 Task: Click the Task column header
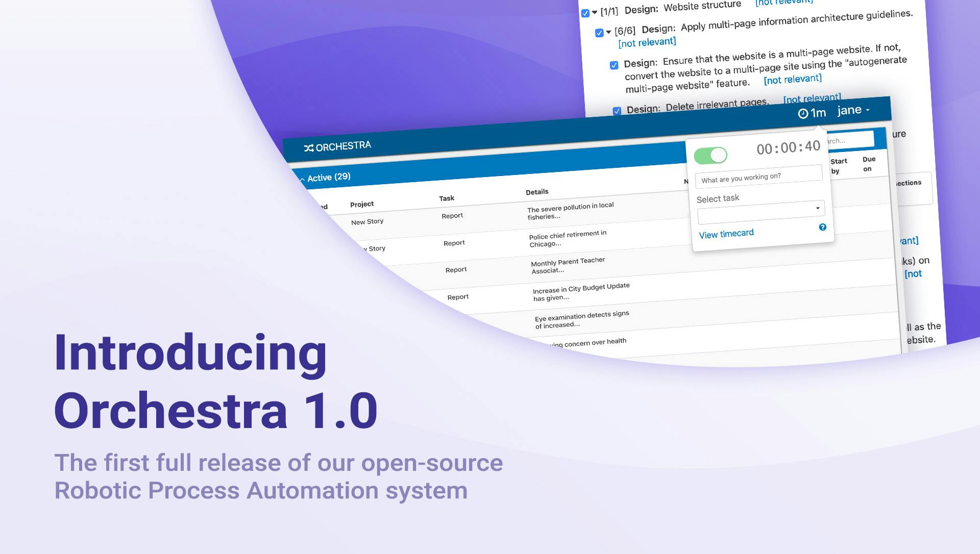click(447, 198)
